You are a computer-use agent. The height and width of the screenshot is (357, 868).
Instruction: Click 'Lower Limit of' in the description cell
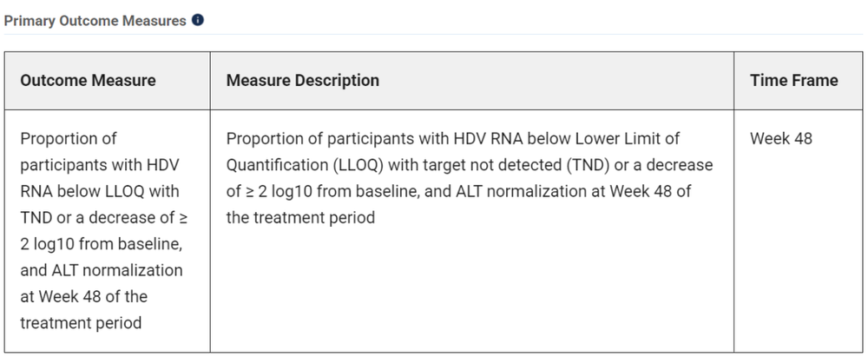628,138
